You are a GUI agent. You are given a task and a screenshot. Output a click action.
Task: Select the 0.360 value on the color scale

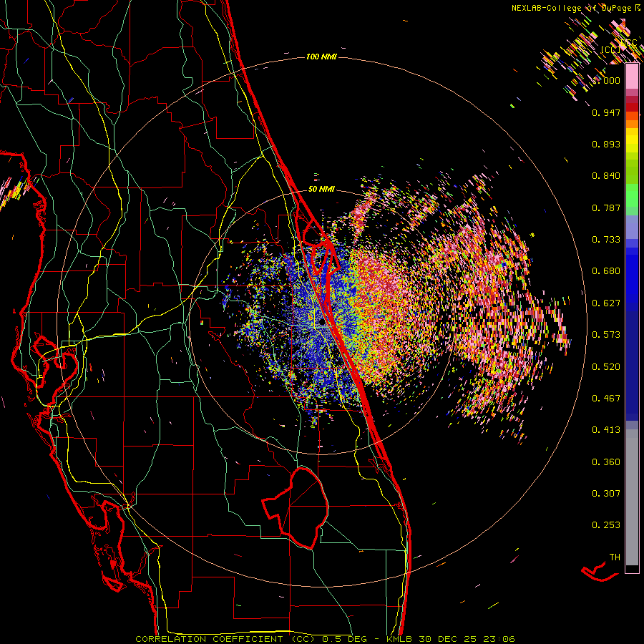tap(606, 462)
